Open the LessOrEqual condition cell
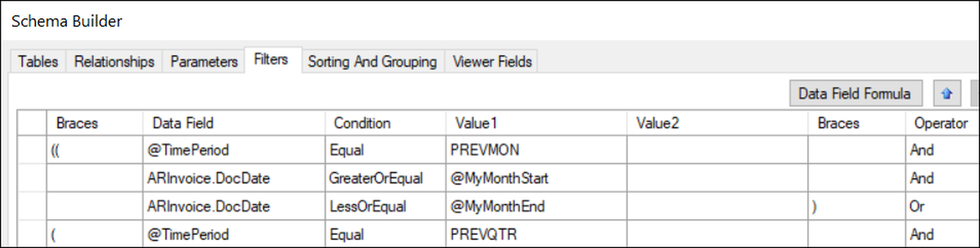 click(x=385, y=206)
